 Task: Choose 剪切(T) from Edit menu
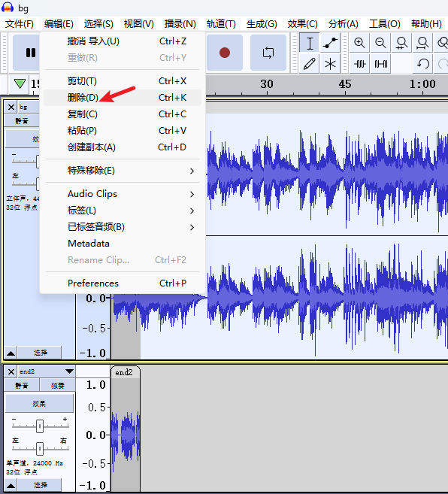point(123,81)
